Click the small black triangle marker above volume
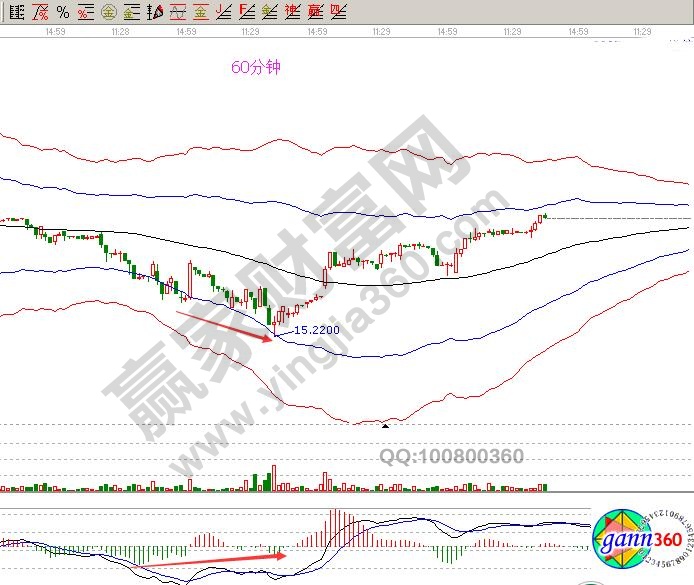The height and width of the screenshot is (585, 694). pyautogui.click(x=385, y=426)
